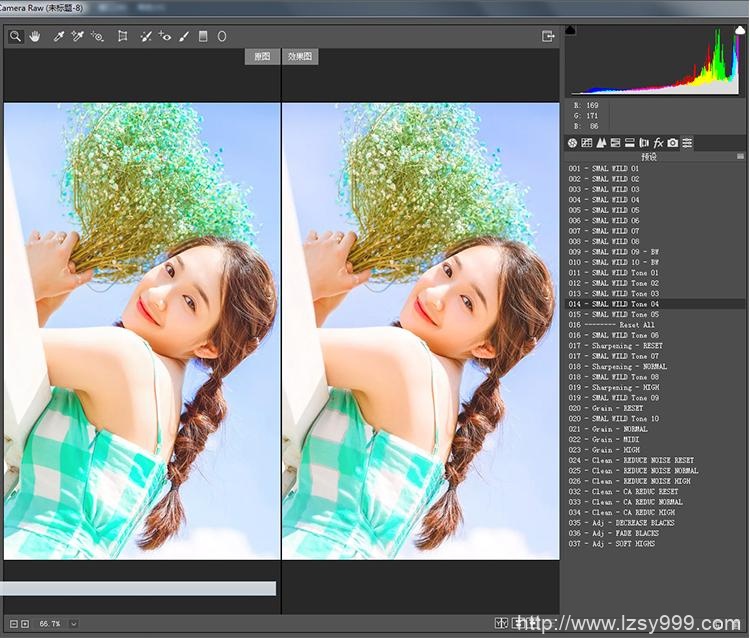Select the Zoom tool in toolbar
This screenshot has width=750, height=638.
click(x=16, y=36)
